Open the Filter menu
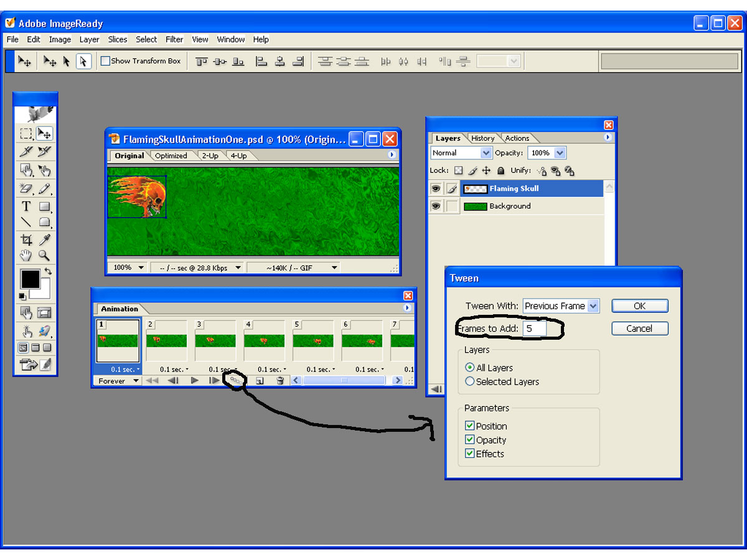747x560 pixels. [174, 39]
